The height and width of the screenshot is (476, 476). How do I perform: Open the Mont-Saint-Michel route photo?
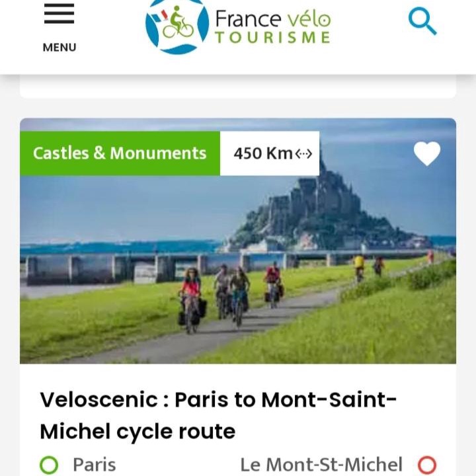(238, 278)
